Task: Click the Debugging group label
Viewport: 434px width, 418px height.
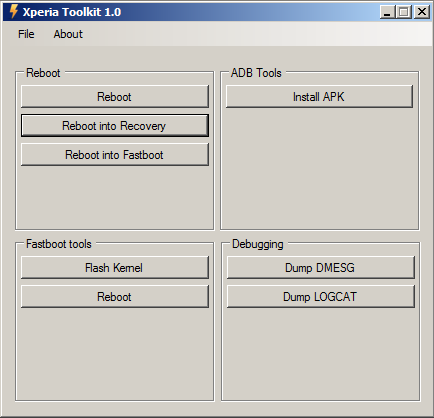Action: click(x=258, y=244)
